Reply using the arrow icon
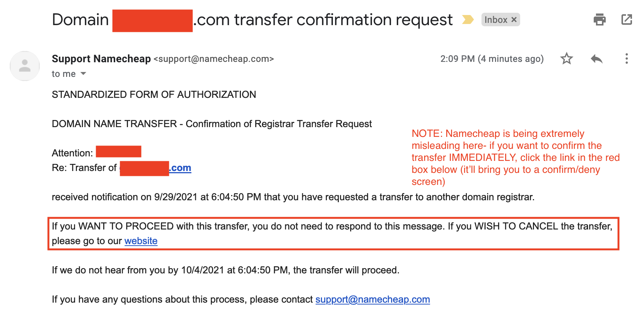 point(596,59)
